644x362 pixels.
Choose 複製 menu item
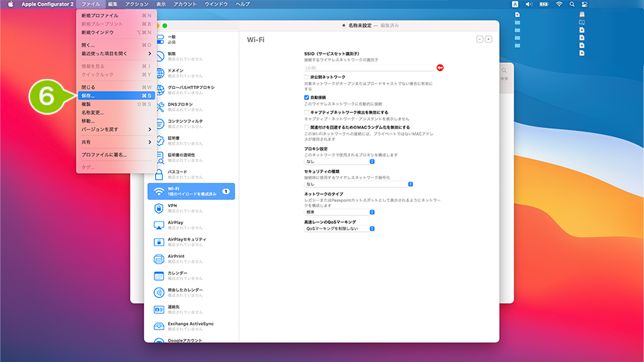116,104
